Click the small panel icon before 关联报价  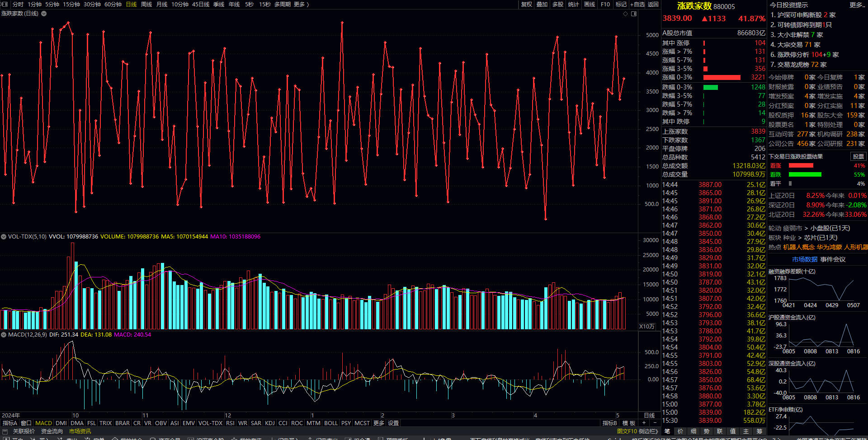[5, 431]
